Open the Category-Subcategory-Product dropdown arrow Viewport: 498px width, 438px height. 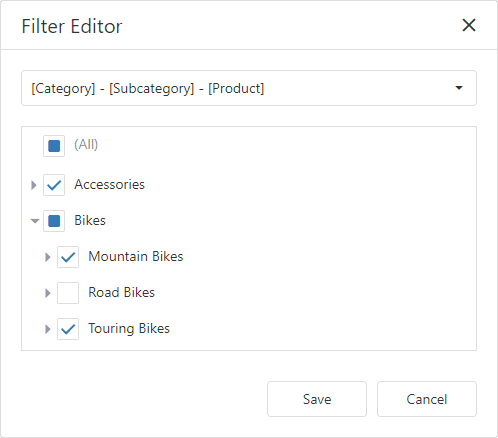(x=459, y=88)
